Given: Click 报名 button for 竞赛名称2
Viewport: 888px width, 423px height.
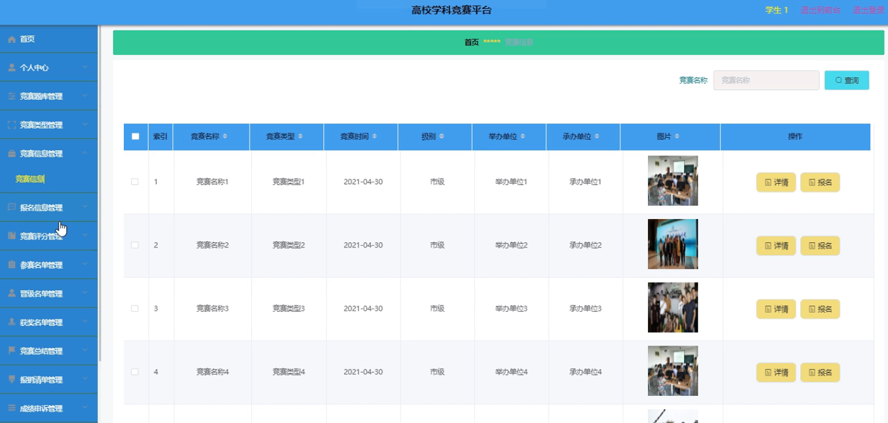Looking at the screenshot, I should [820, 246].
